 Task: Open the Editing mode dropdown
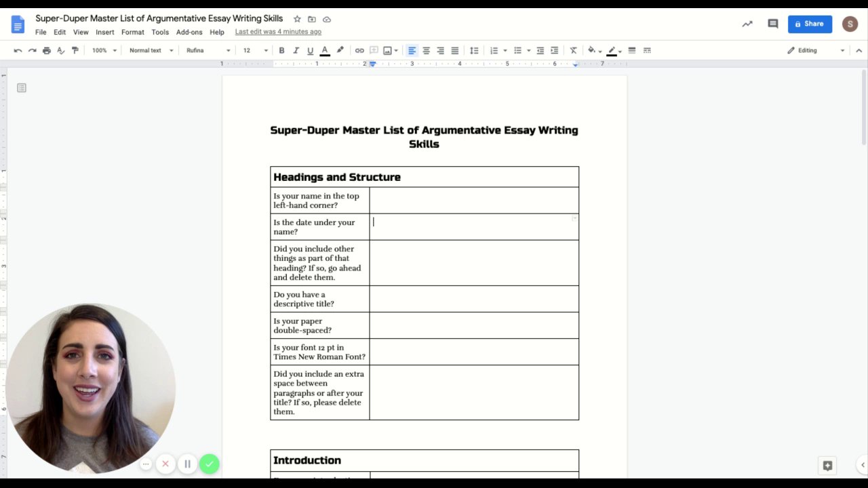[x=816, y=51]
